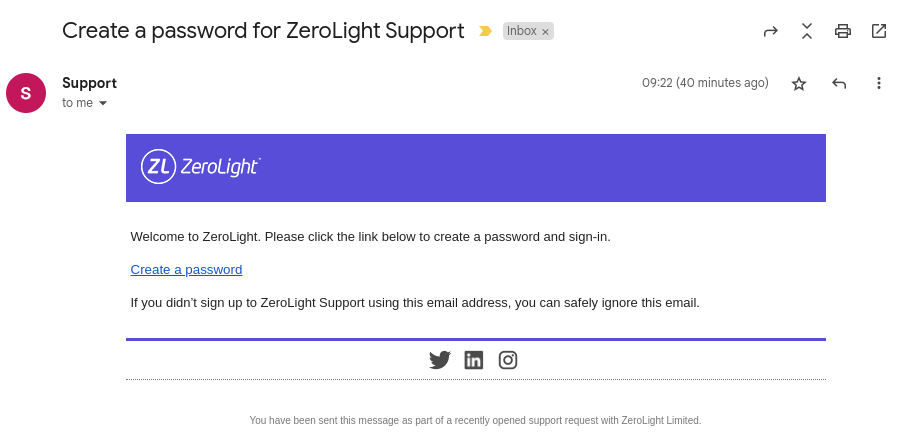Screen dimensions: 921x441
Task: Open the email in a new window
Action: 879,31
